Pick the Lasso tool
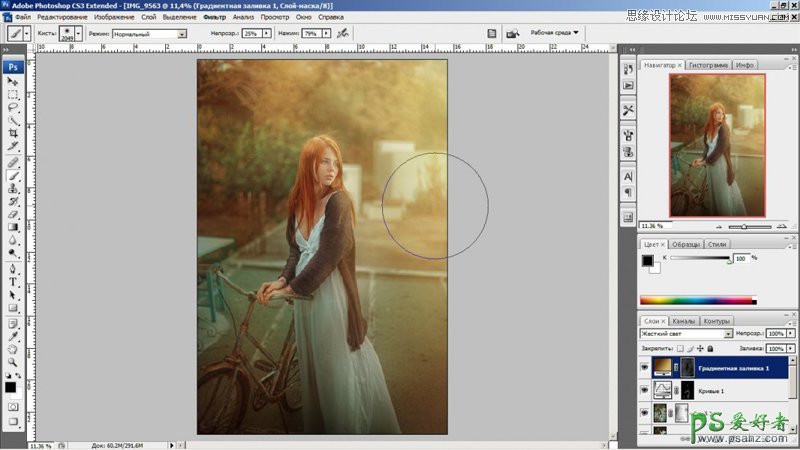Screen dimensions: 800x450 click(13, 107)
